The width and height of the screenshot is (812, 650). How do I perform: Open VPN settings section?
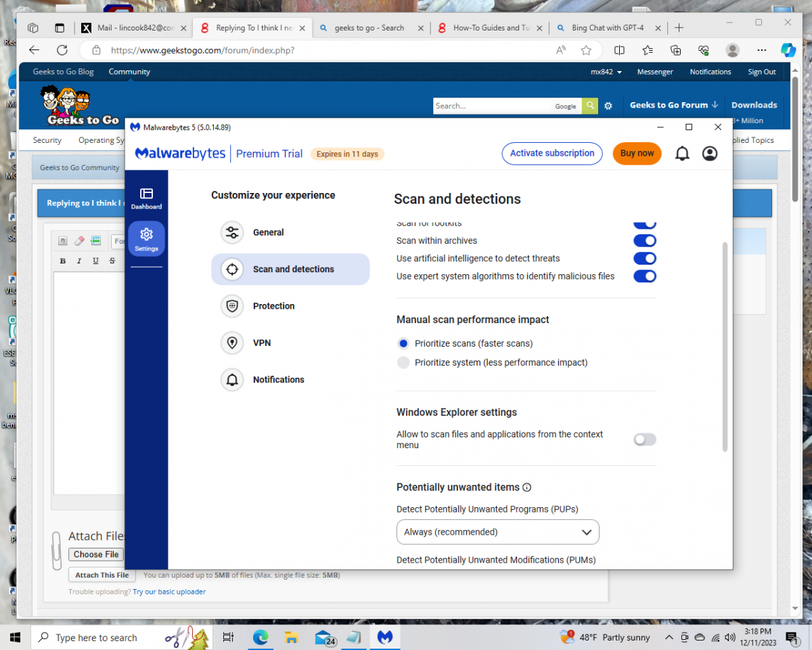[290, 343]
